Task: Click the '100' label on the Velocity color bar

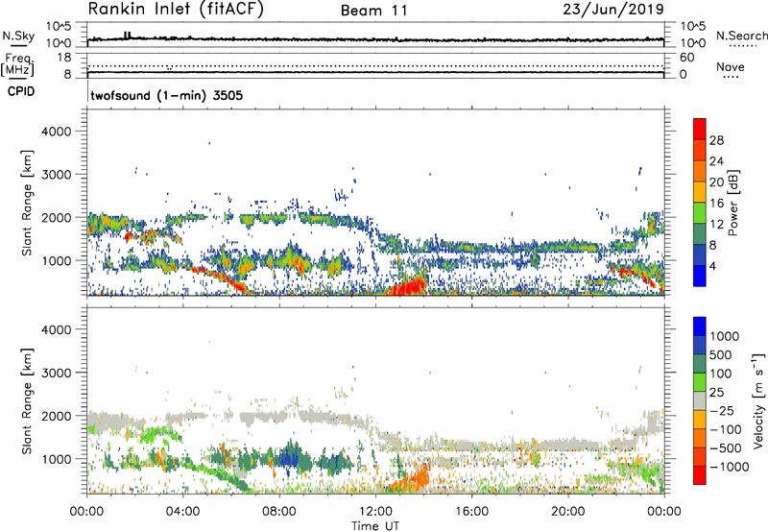Action: 720,374
